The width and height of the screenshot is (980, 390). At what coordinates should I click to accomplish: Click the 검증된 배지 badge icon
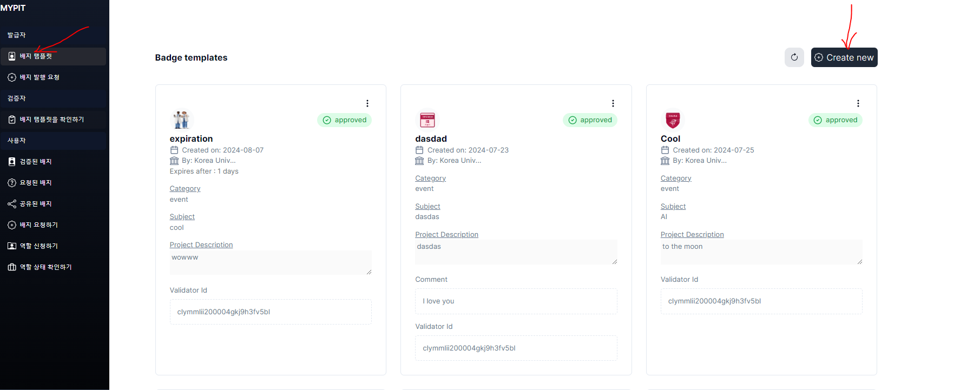(12, 162)
